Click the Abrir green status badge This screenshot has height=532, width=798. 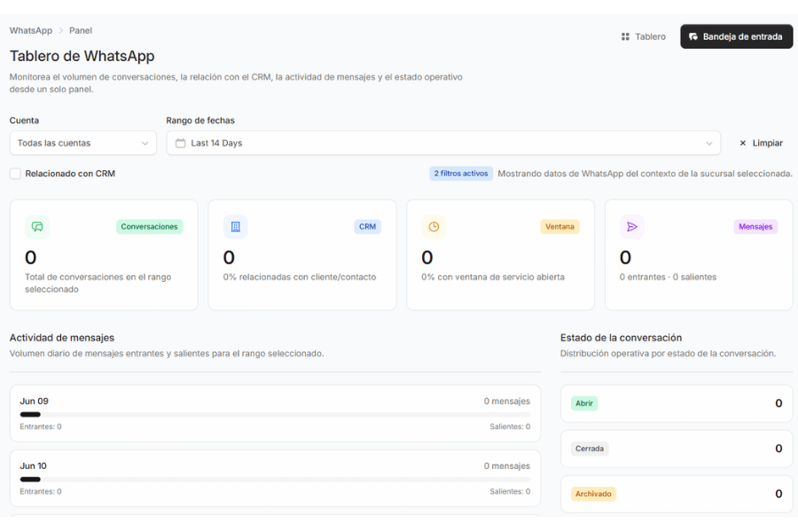[x=583, y=403]
